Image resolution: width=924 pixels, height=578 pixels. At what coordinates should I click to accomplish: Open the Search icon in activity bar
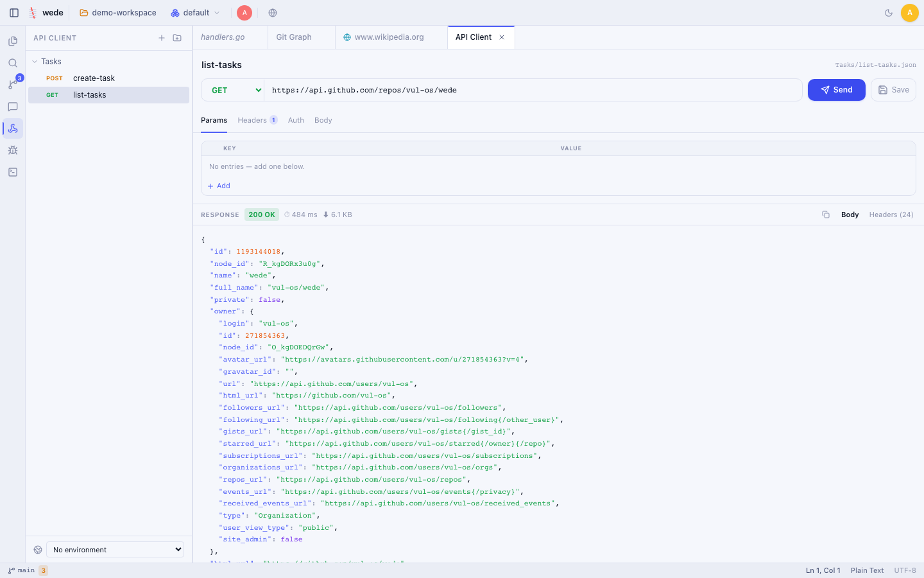pos(13,63)
